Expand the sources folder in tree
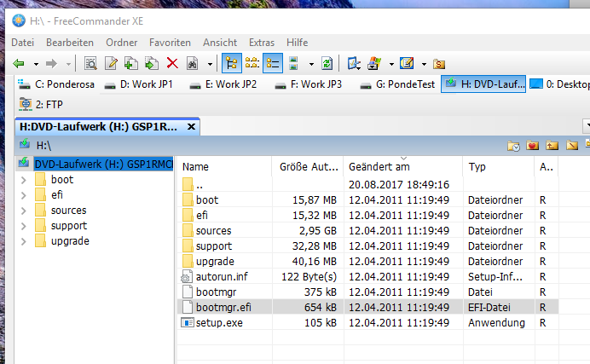The image size is (590, 364). [x=23, y=211]
